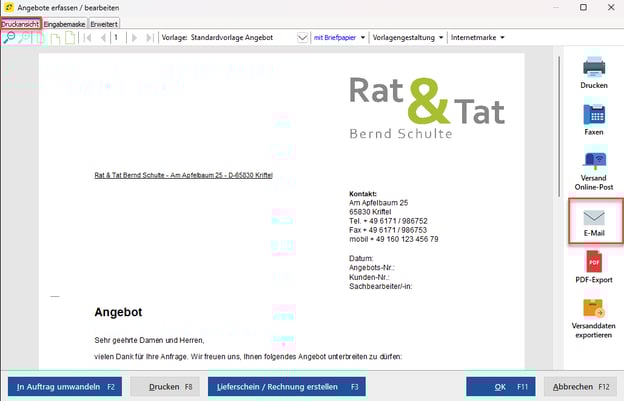Go to the first page
The image size is (624, 401).
point(86,38)
